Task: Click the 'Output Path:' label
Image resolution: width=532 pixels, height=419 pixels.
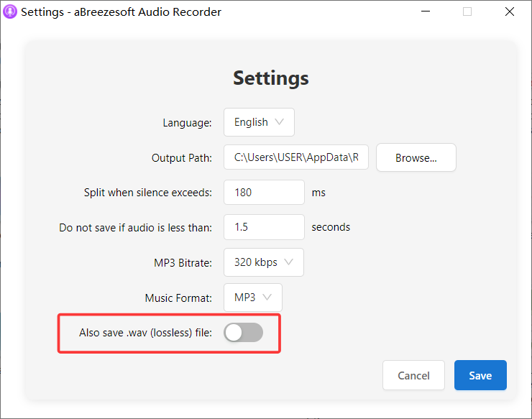Action: (182, 158)
